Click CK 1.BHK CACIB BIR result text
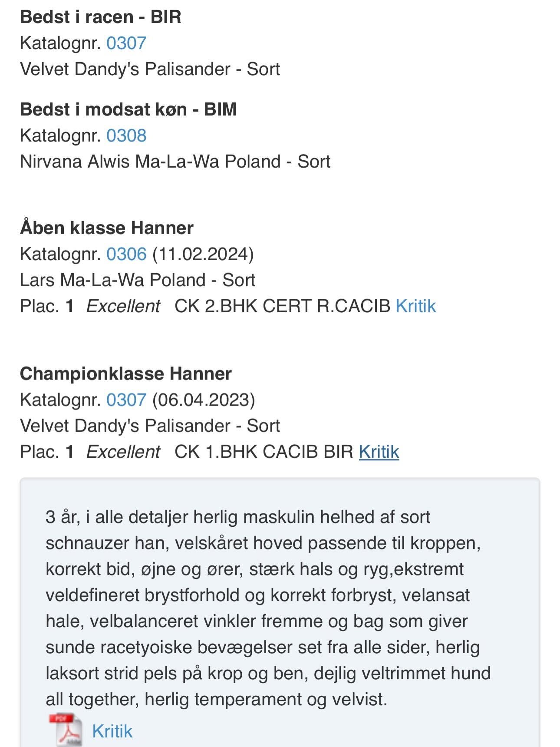 [264, 452]
